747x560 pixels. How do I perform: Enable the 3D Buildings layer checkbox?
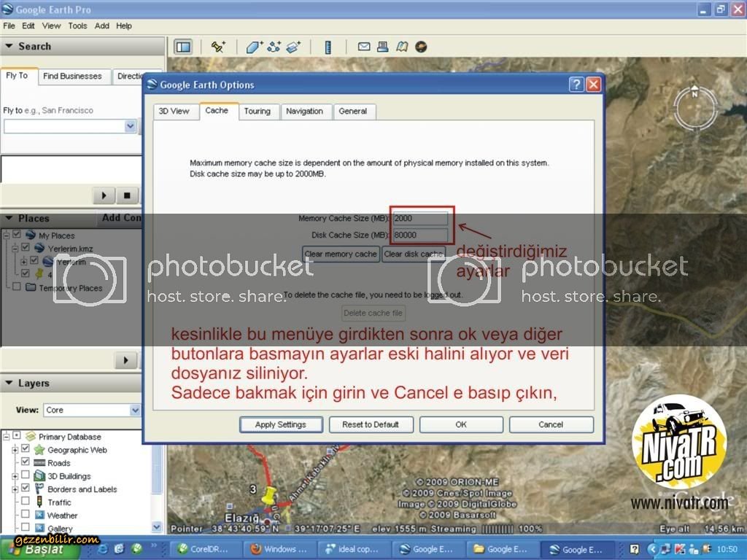point(26,476)
